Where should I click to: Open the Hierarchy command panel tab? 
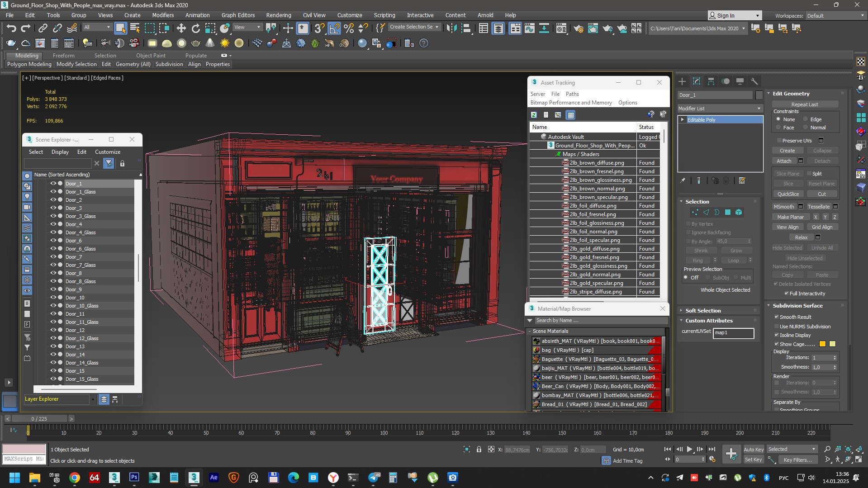coord(711,81)
